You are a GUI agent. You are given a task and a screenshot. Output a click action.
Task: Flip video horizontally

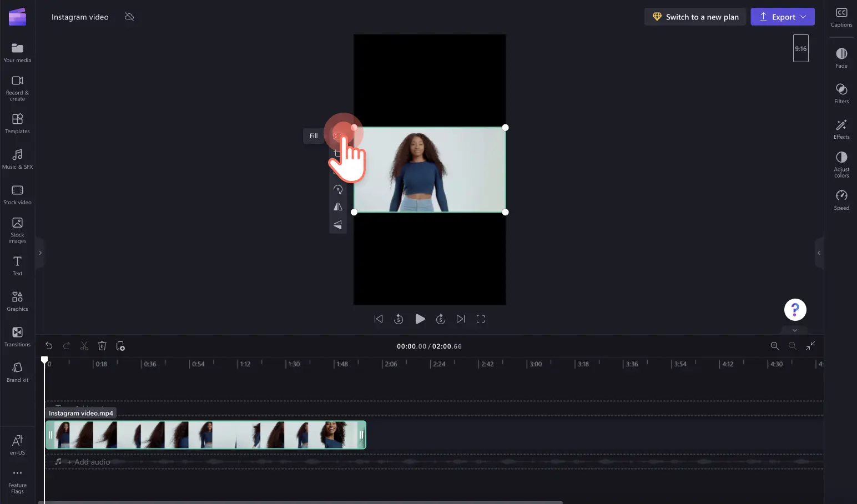pyautogui.click(x=338, y=206)
